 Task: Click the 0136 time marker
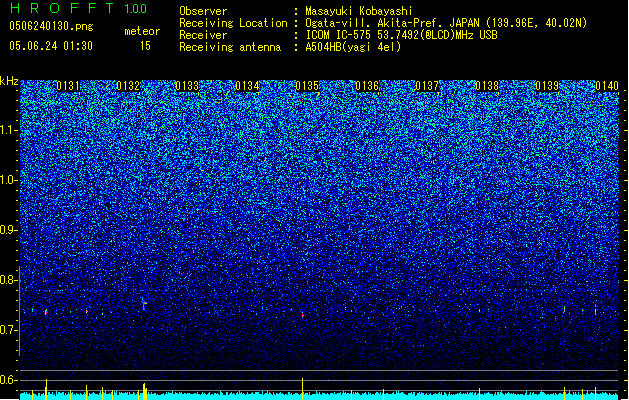[367, 86]
